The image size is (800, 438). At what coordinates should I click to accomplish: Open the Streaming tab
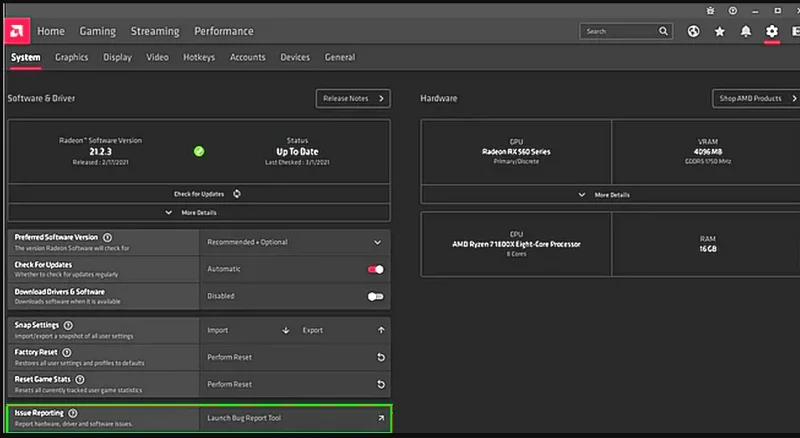click(x=155, y=31)
